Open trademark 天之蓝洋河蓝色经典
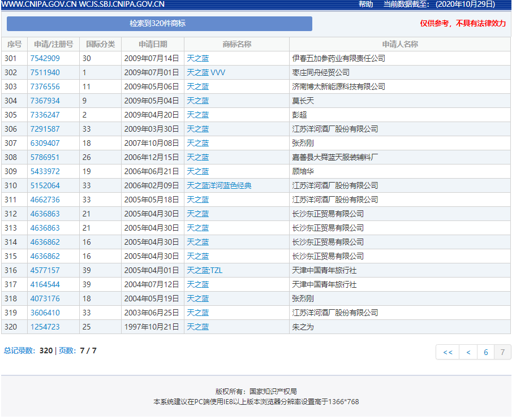 (219, 185)
